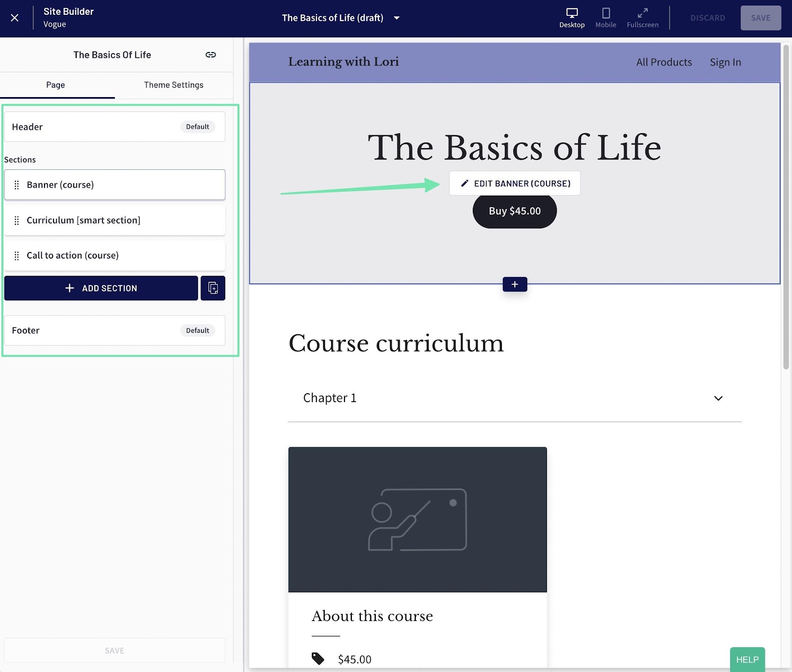
Task: Click the Add Section button
Action: point(101,288)
